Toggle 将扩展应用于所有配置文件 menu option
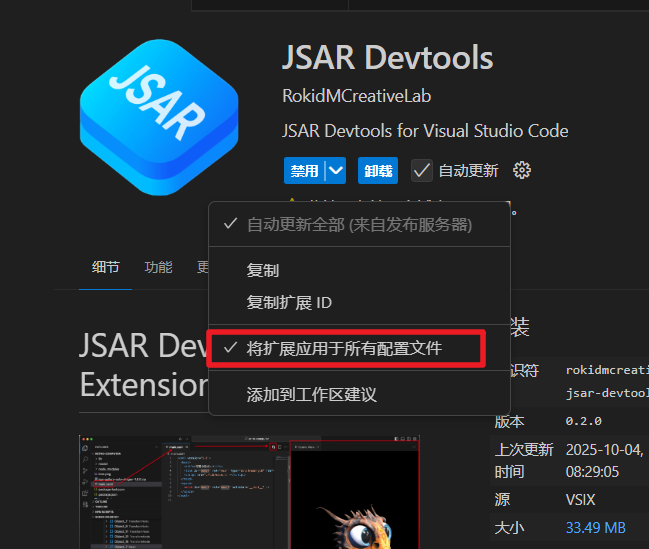 (359, 348)
